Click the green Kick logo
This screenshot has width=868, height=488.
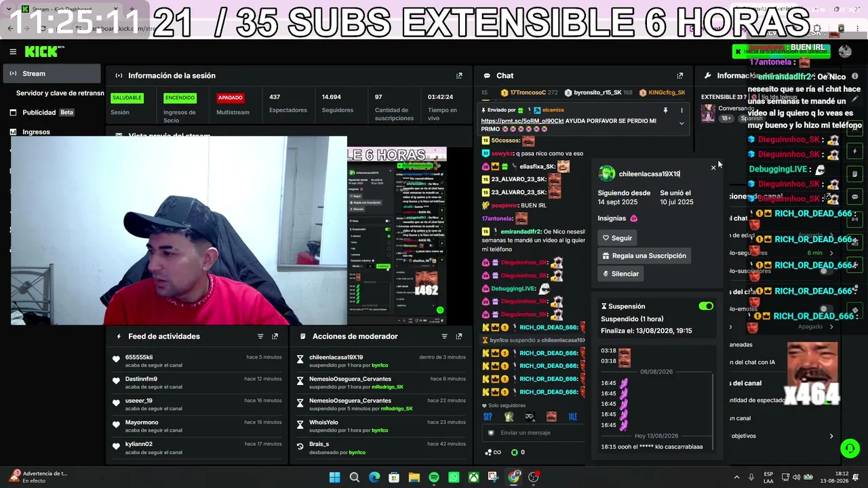(x=44, y=52)
